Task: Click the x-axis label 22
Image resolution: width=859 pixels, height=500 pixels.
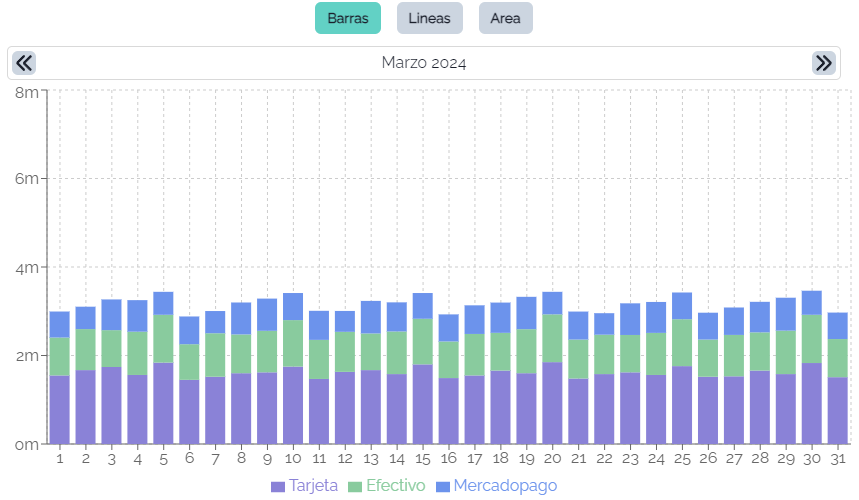Action: 604,458
